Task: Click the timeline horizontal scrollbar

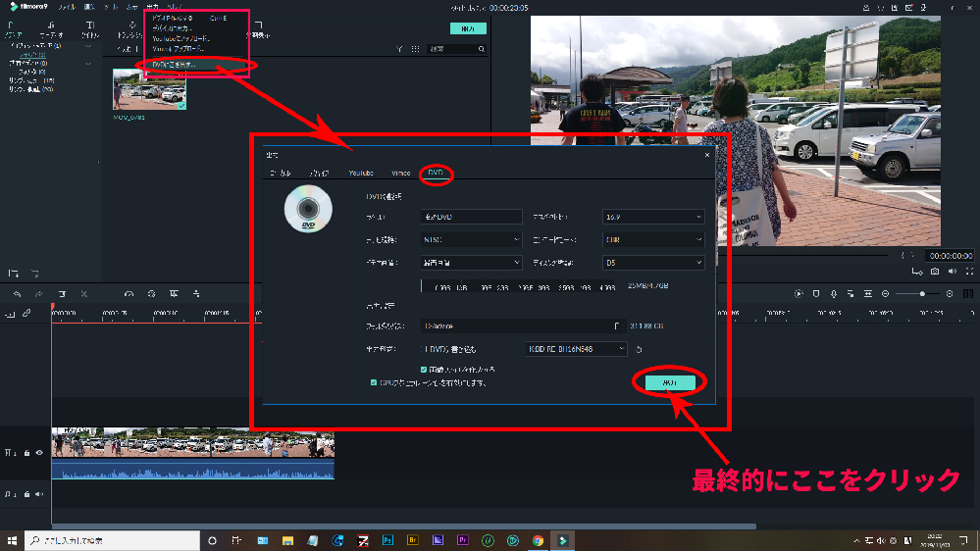Action: tap(404, 526)
